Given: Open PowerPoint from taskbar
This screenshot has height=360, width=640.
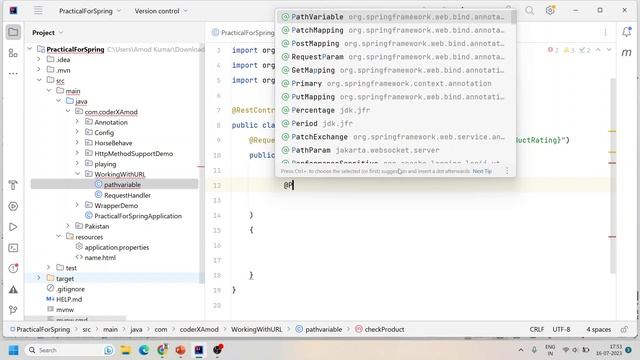Looking at the screenshot, I should 180,350.
